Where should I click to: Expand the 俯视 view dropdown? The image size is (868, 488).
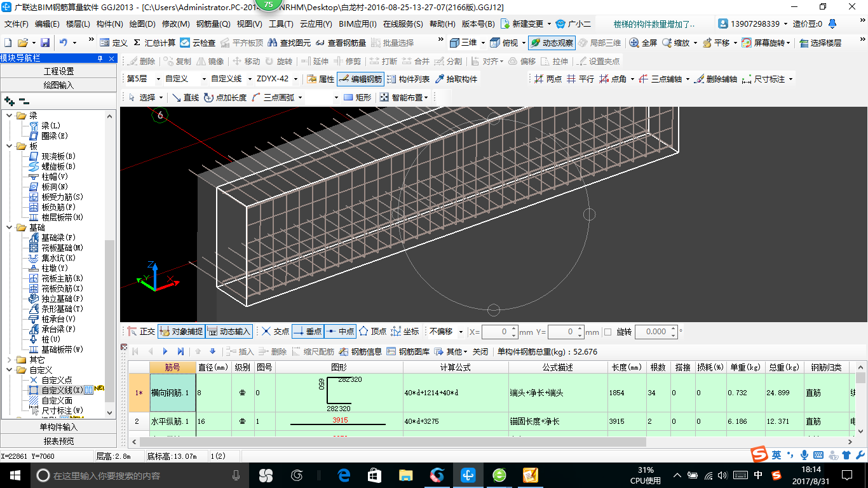pos(523,43)
